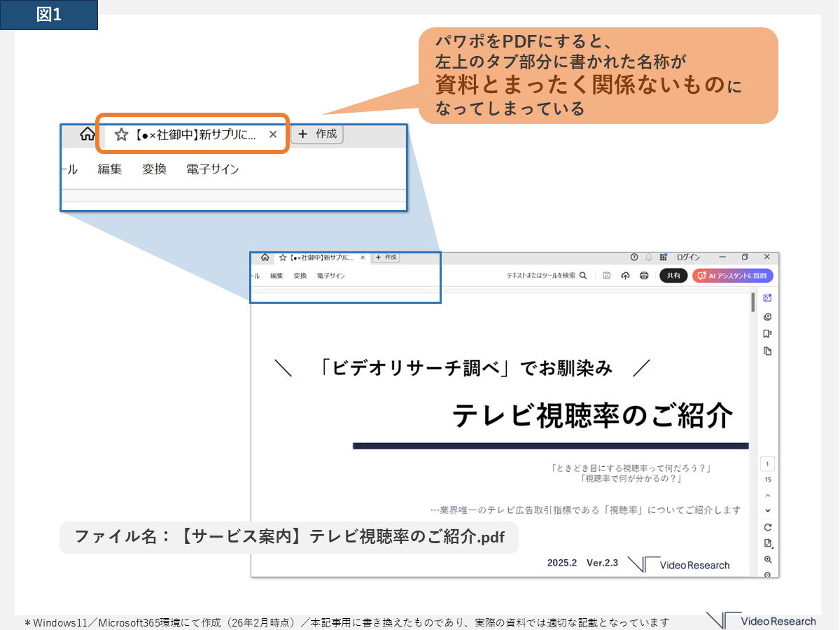Screen dimensions: 840x630
Task: Click the black 共有 button
Action: 673,276
